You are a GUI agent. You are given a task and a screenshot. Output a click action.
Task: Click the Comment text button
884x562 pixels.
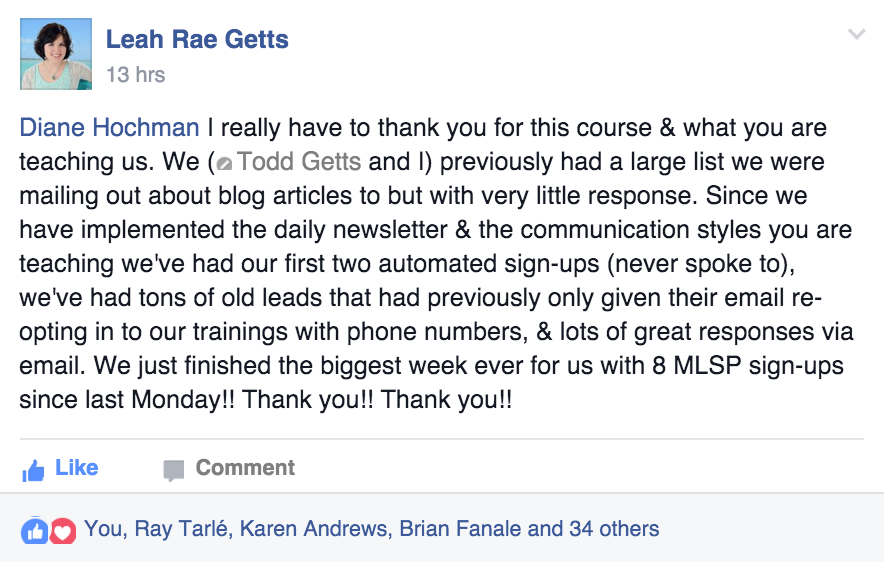pos(245,467)
